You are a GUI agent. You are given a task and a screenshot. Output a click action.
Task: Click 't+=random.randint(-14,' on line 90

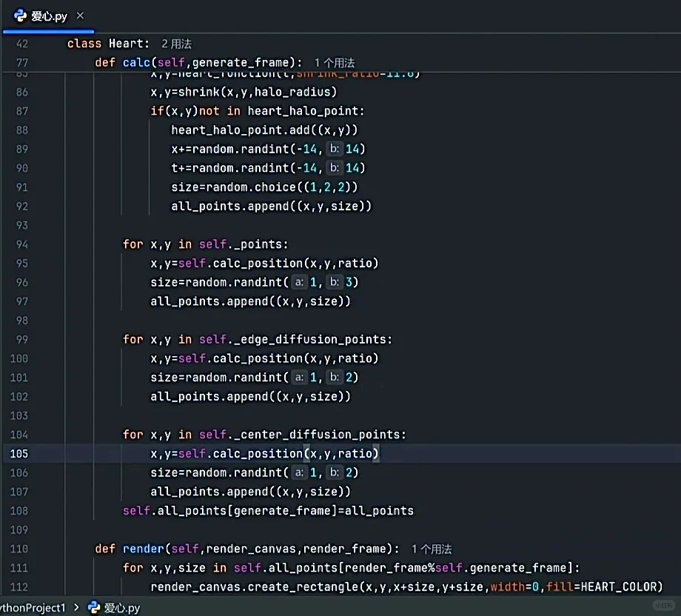246,168
